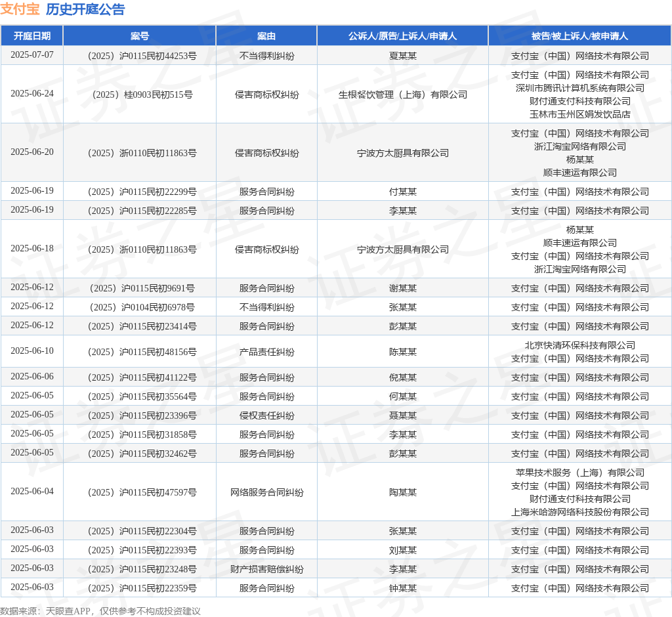Select the 案由 column header
This screenshot has width=672, height=617.
point(266,36)
